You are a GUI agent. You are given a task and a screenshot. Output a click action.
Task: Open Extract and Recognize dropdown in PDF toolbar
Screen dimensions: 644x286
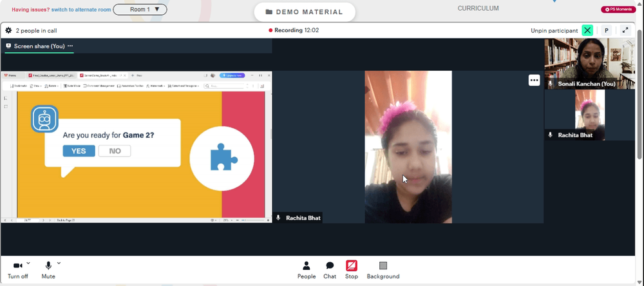pyautogui.click(x=184, y=86)
